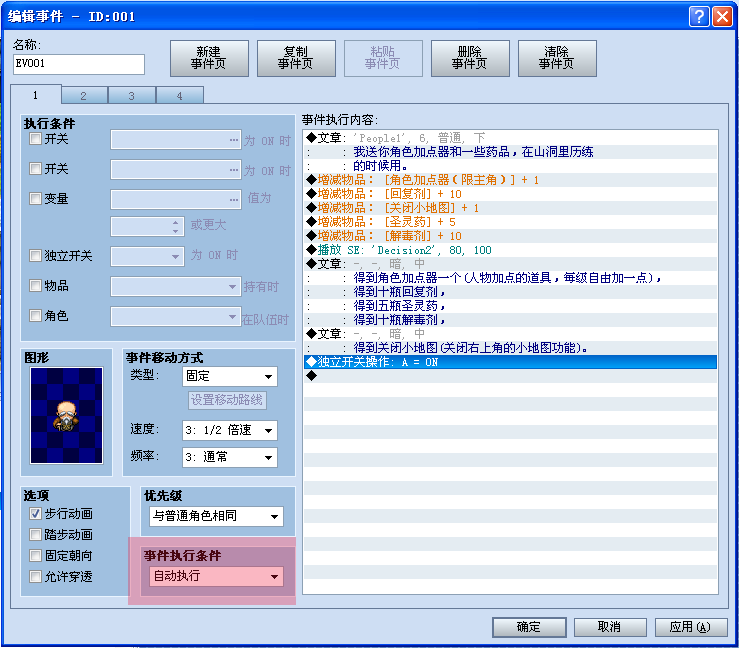Click 应用(A) button
This screenshot has width=739, height=648.
click(691, 627)
